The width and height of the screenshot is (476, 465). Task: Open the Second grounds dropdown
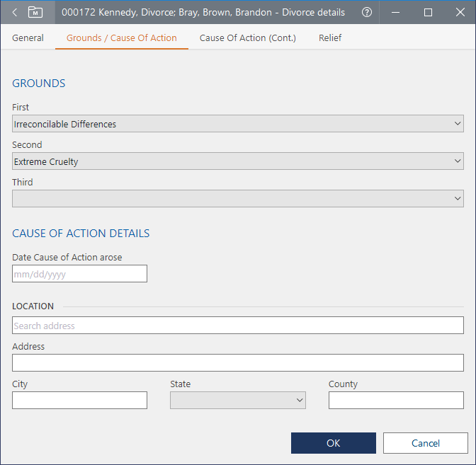click(x=238, y=161)
